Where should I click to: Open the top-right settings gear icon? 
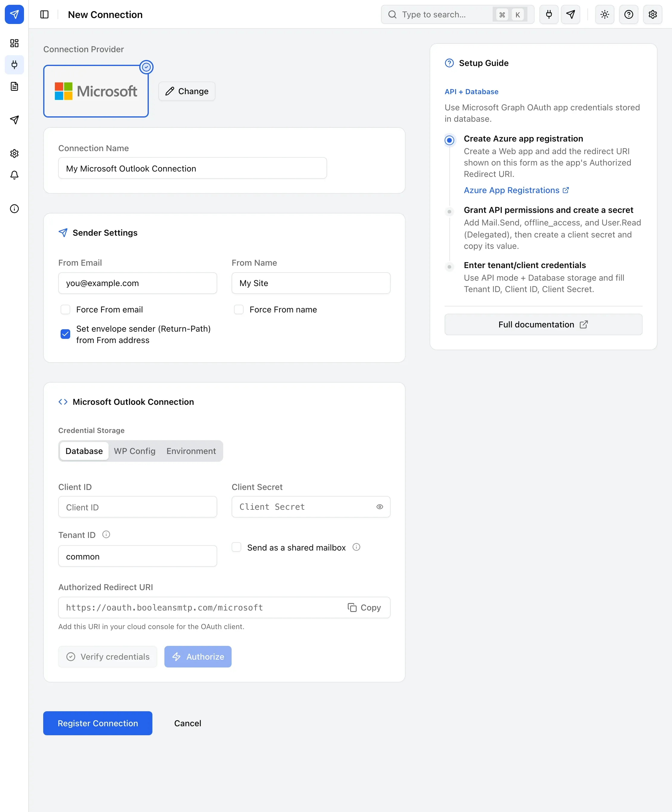[653, 14]
